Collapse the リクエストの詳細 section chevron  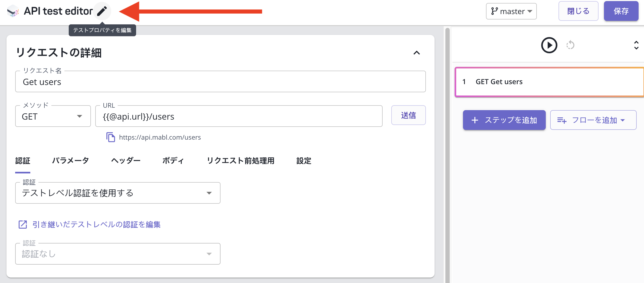(417, 53)
